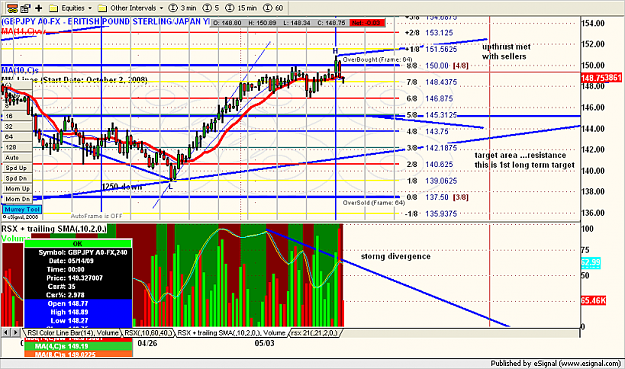625x369 pixels.
Task: Click the GBPJPY chart title text
Action: point(105,22)
